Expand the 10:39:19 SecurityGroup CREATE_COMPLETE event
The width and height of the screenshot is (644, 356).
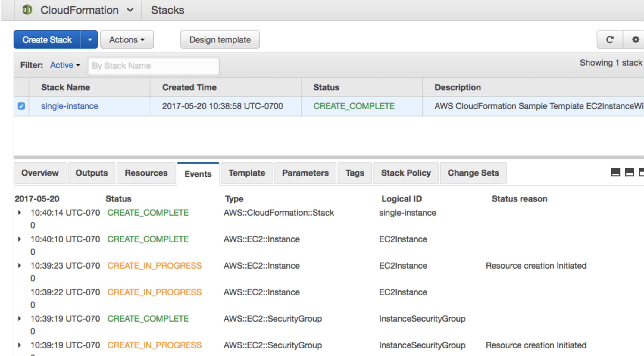click(x=20, y=319)
